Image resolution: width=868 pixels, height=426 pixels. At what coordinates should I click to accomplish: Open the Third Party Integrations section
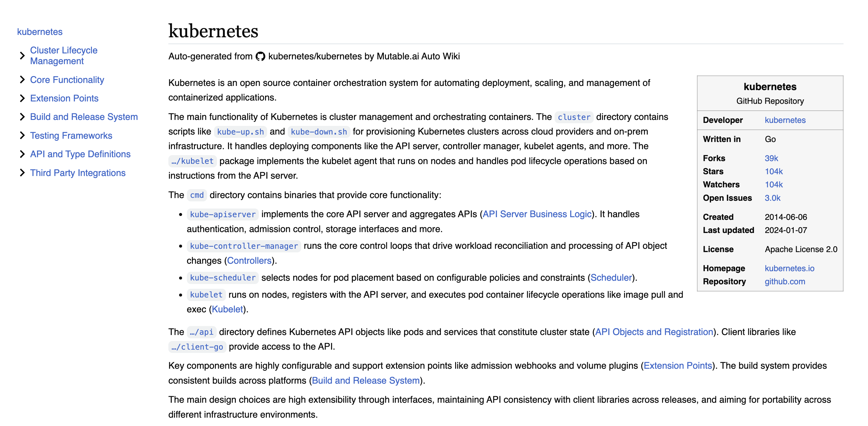coord(78,173)
